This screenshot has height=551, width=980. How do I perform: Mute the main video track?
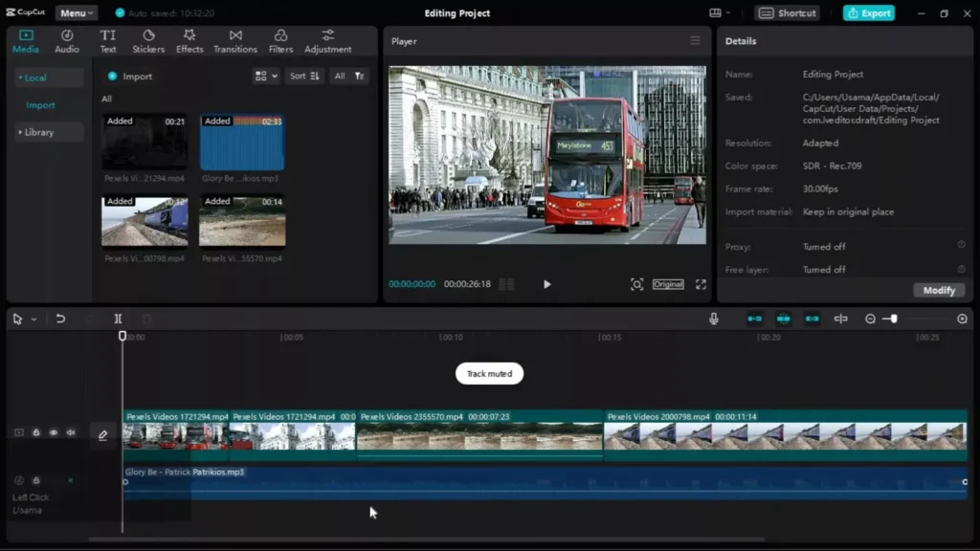(x=71, y=432)
